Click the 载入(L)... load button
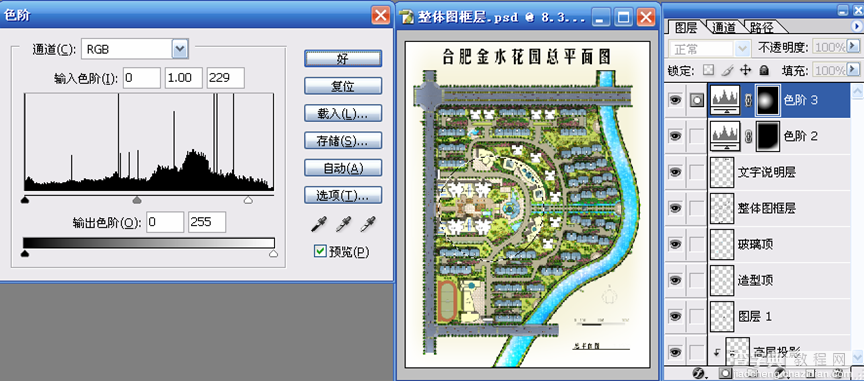This screenshot has height=381, width=864. point(343,114)
